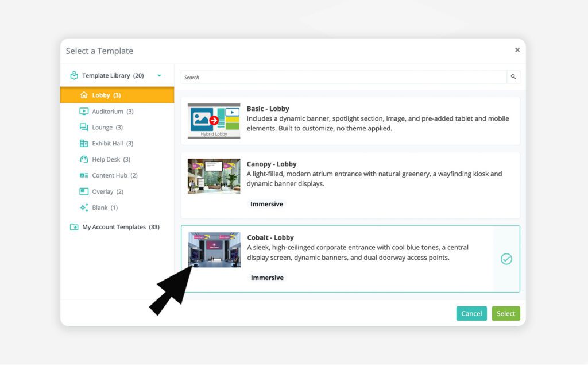
Task: Open the Exhibit Hall (3) category
Action: pyautogui.click(x=113, y=144)
